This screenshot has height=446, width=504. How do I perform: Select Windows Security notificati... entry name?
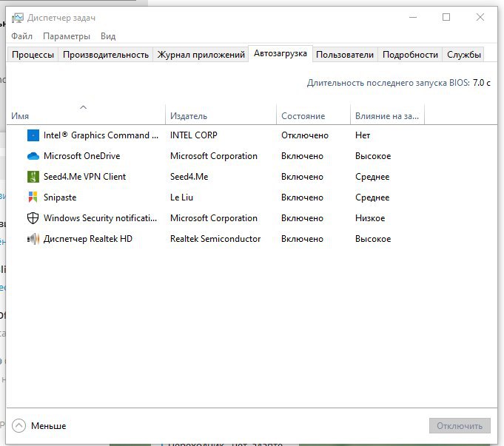pos(101,218)
